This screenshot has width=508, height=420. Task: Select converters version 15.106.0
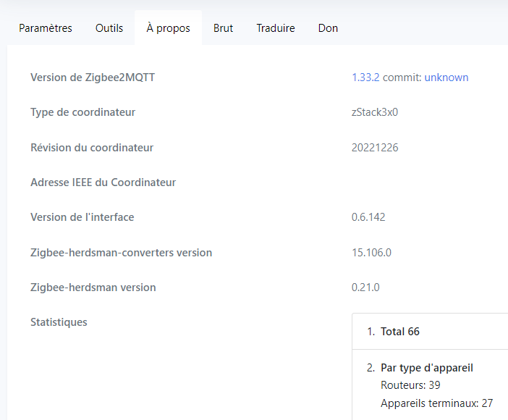coord(372,253)
